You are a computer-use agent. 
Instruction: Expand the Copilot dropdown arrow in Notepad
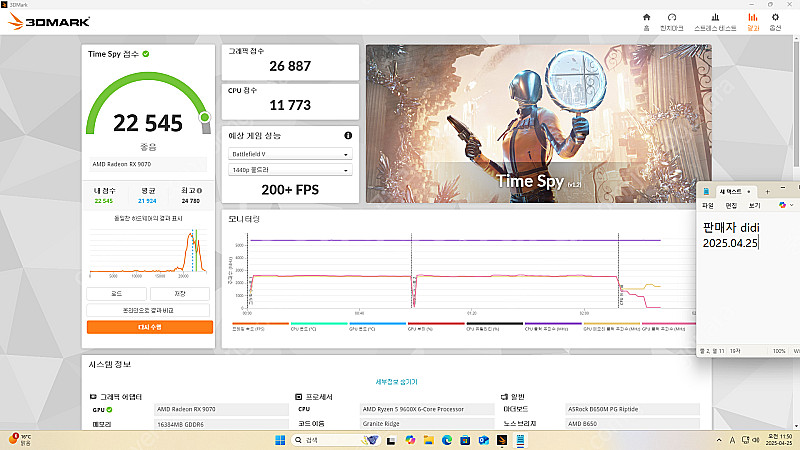point(791,205)
